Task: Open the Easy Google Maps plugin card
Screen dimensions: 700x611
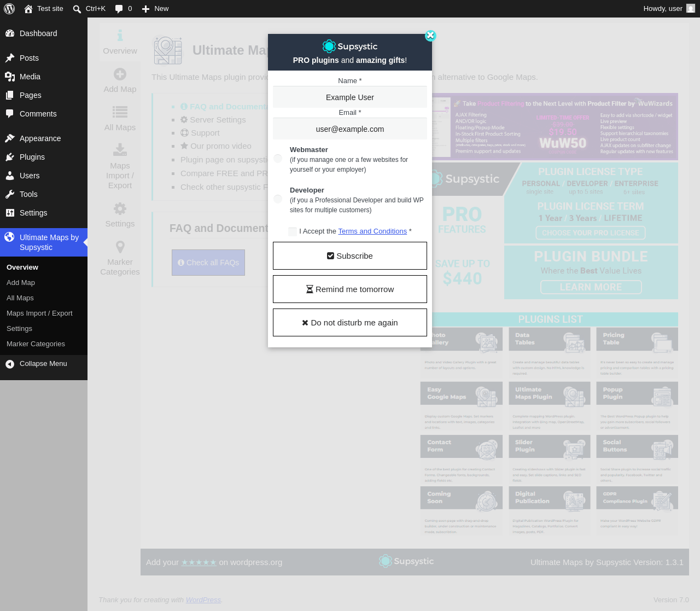Action: click(x=462, y=406)
